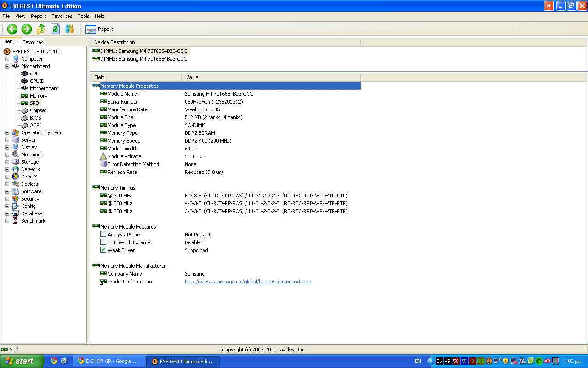
Task: Expand the Software tree node
Action: (7, 191)
